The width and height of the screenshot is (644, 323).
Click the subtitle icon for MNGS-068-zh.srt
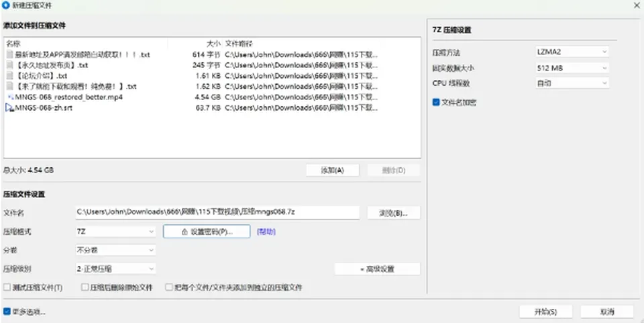coord(10,107)
